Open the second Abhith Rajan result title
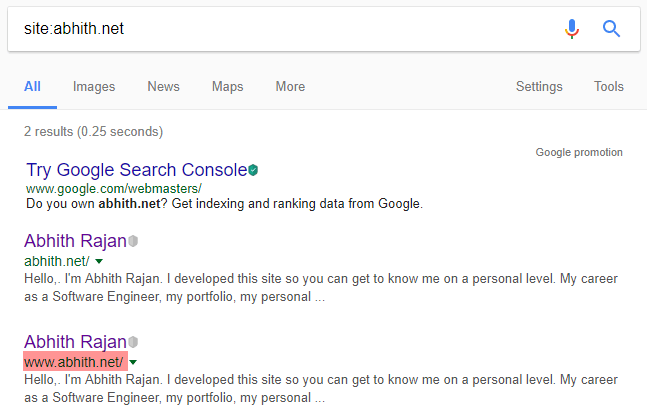The height and width of the screenshot is (408, 647). [x=75, y=342]
